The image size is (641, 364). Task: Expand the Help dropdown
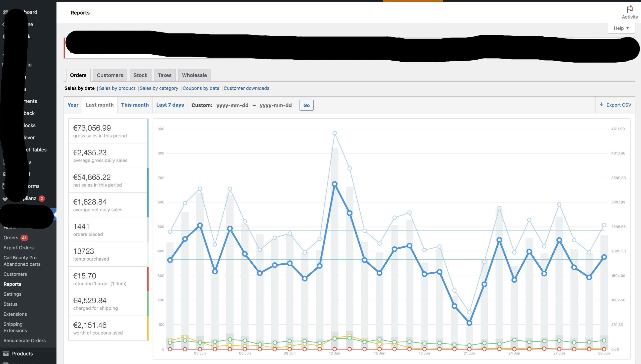pyautogui.click(x=621, y=28)
